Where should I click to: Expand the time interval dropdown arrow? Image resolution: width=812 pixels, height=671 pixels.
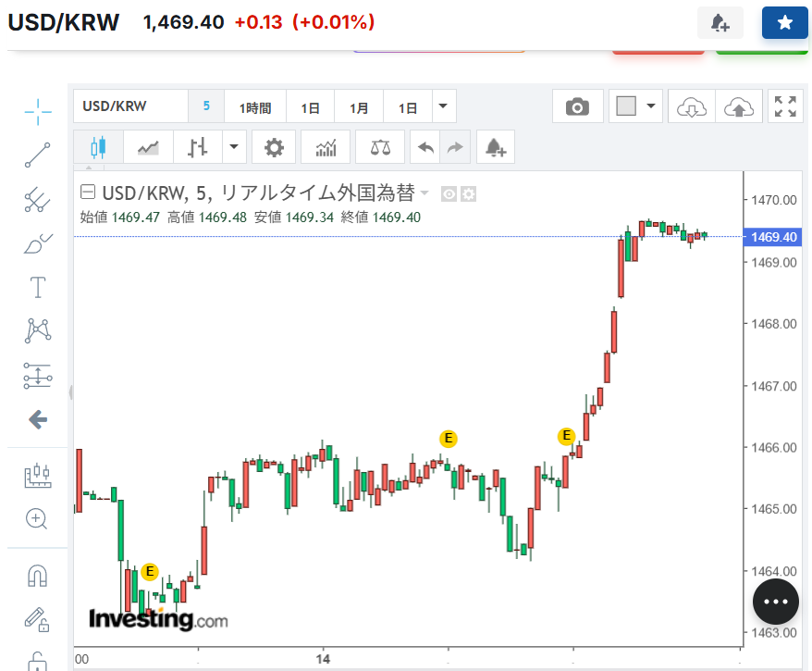click(445, 106)
